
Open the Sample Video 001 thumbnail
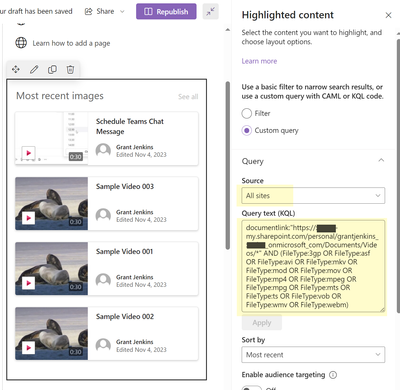point(51,268)
